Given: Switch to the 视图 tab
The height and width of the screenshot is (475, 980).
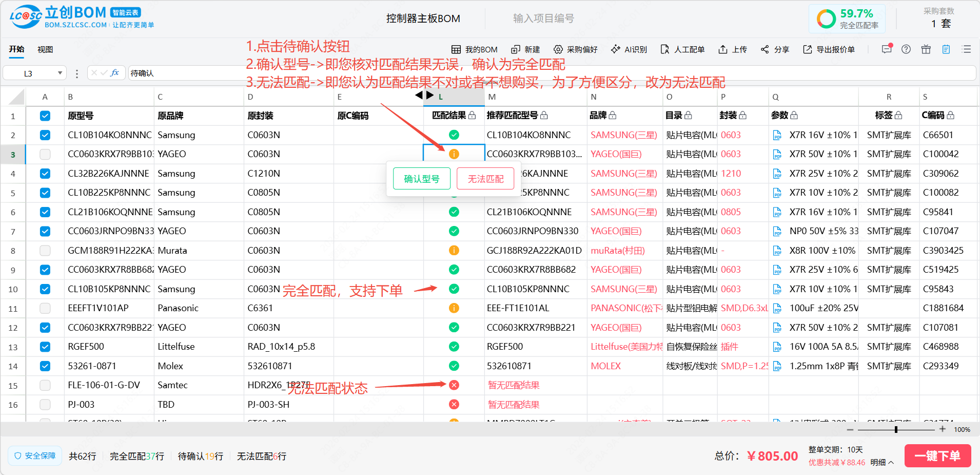Looking at the screenshot, I should point(45,49).
